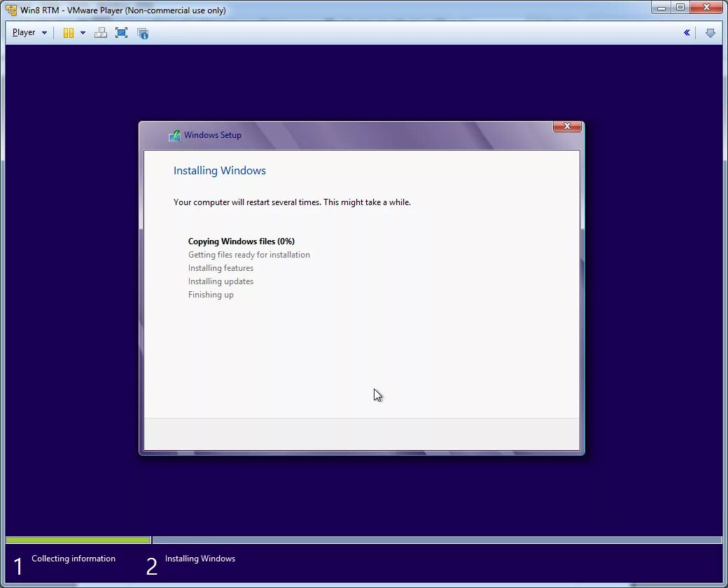
Task: Click the 'Windows Setup' title text
Action: point(213,135)
